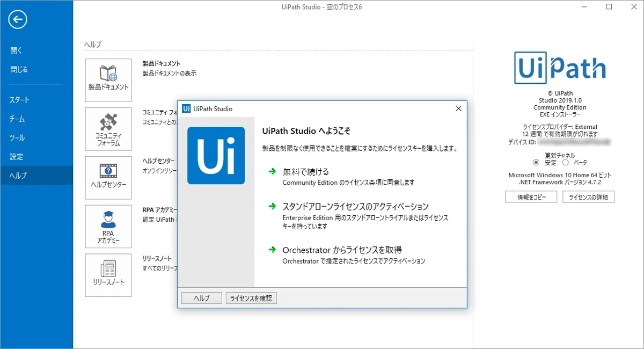
Task: Click the Community Edition license terms text
Action: pos(349,183)
